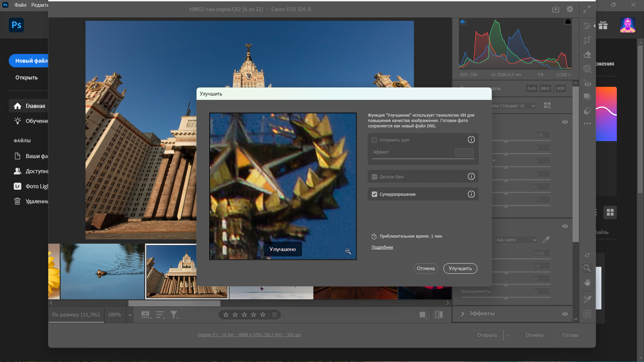Show info for Устранить шум option
The image size is (644, 362).
(471, 140)
